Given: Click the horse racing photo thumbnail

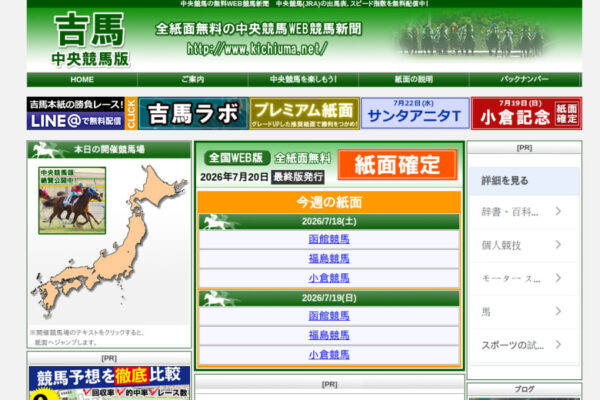Looking at the screenshot, I should click(72, 201).
